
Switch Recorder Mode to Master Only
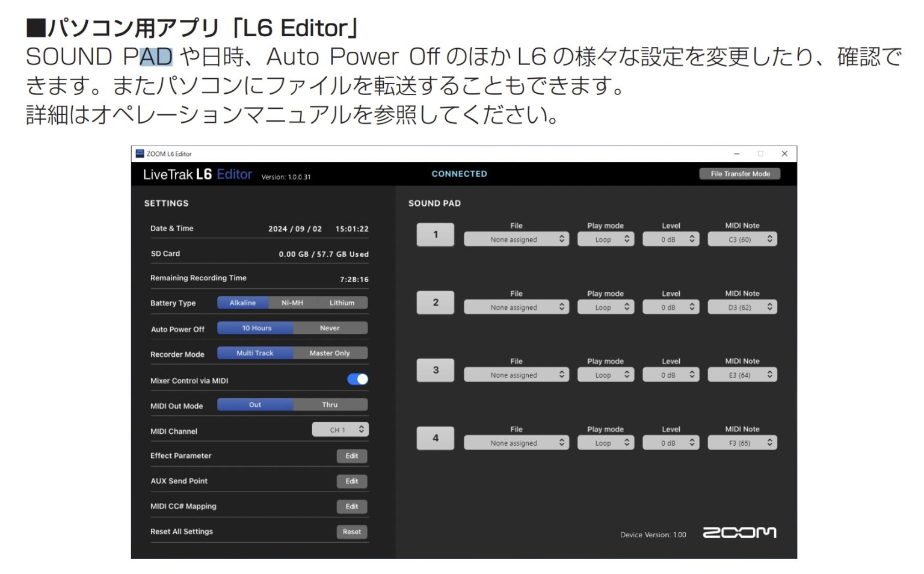click(330, 353)
